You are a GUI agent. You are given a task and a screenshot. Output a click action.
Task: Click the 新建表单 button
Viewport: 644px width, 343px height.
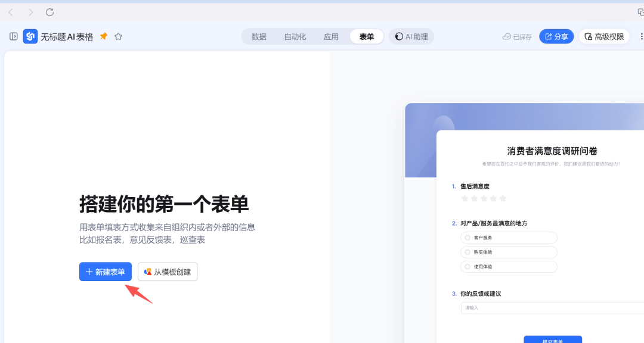105,272
